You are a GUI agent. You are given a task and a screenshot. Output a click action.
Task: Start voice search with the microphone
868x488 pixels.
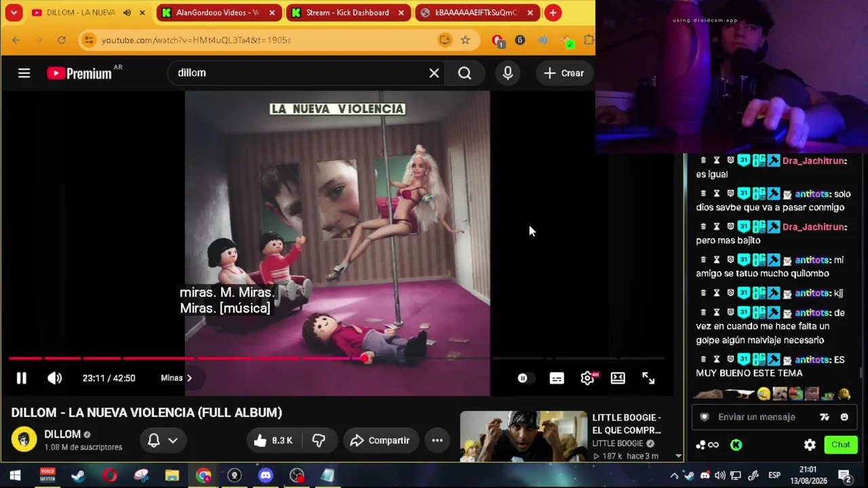508,73
